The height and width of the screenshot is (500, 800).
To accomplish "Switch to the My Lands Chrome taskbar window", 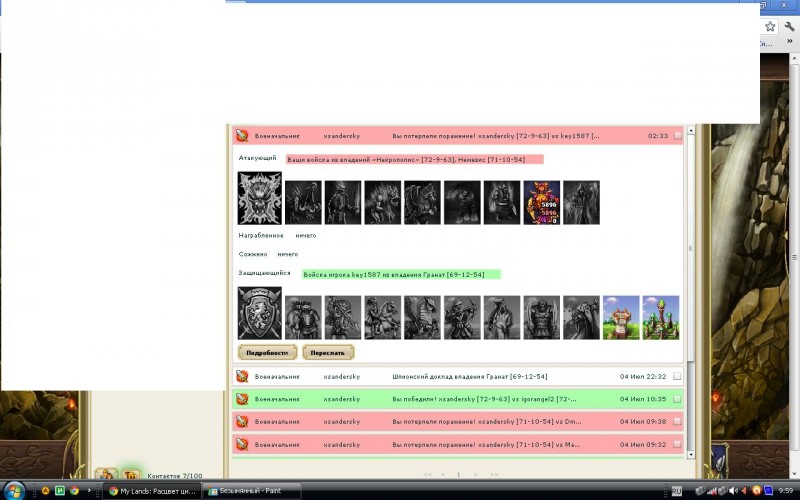I will [153, 491].
